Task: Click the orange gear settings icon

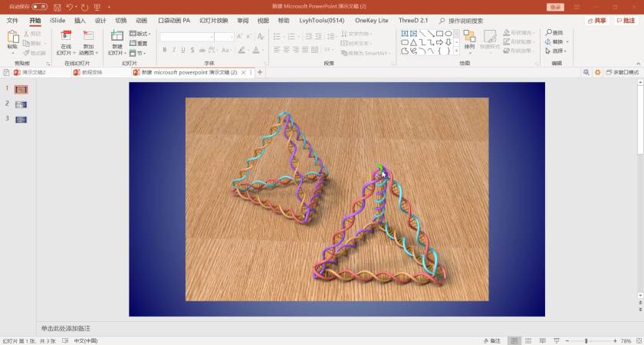Action: [597, 72]
